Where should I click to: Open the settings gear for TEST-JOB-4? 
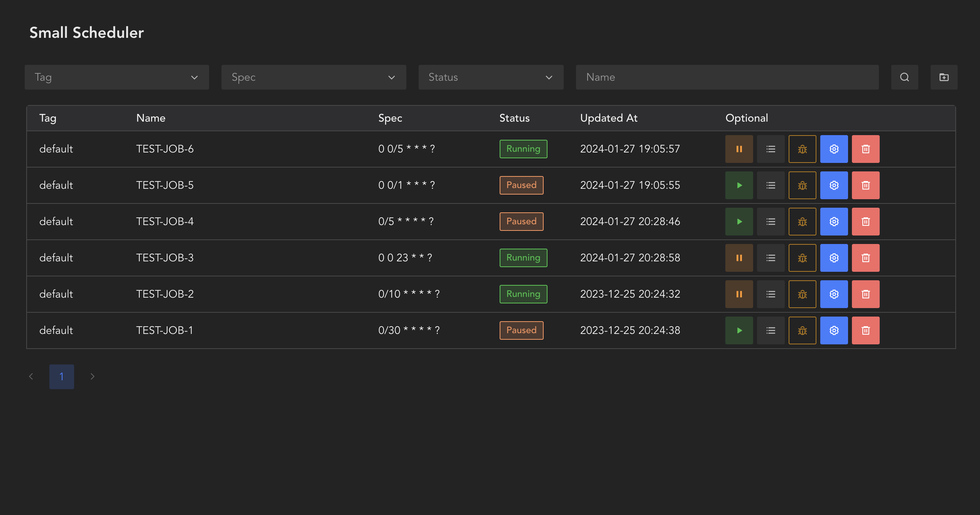[x=834, y=222]
